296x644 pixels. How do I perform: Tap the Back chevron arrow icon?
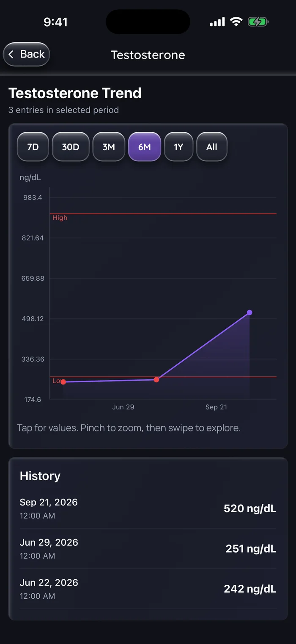point(11,54)
